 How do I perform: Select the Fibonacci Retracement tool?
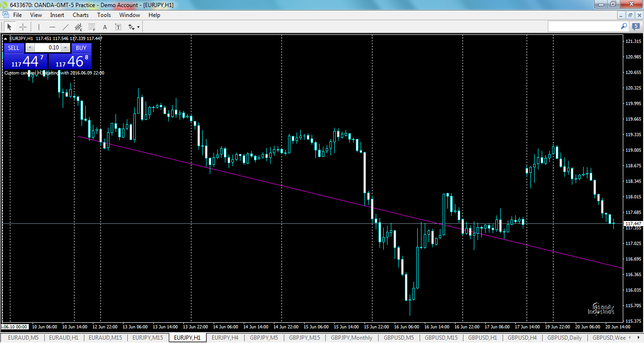[91, 27]
